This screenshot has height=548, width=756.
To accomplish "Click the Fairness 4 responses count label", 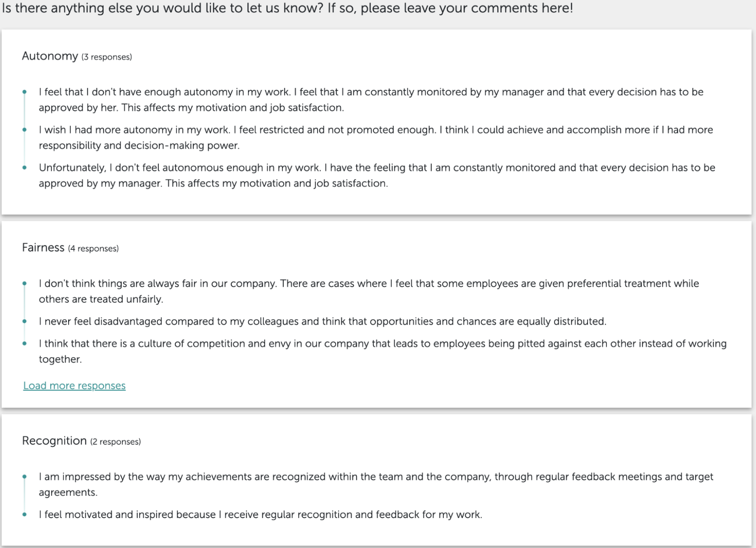I will pyautogui.click(x=93, y=248).
